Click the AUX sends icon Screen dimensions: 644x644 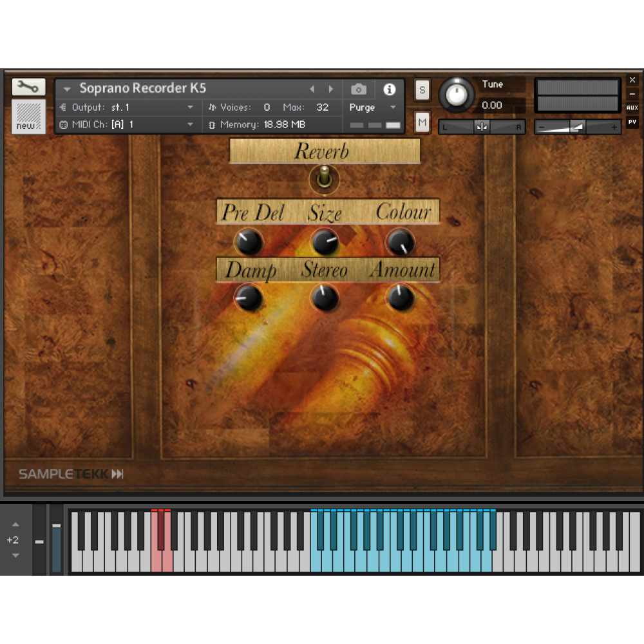(x=632, y=108)
